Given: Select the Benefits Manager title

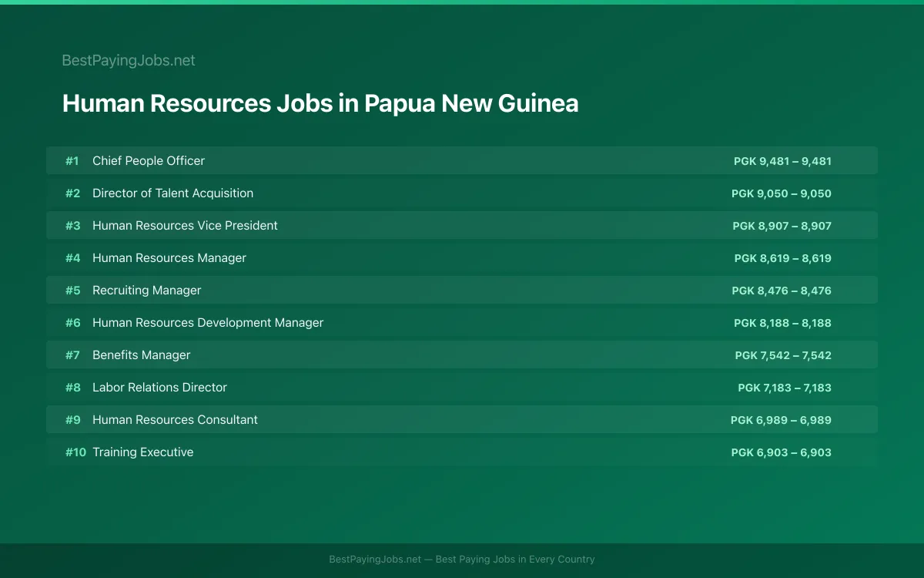Looking at the screenshot, I should click(x=141, y=355).
